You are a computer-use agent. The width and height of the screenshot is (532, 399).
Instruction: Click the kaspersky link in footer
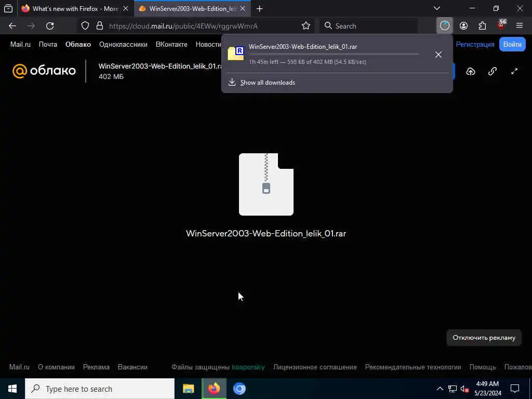(248, 367)
